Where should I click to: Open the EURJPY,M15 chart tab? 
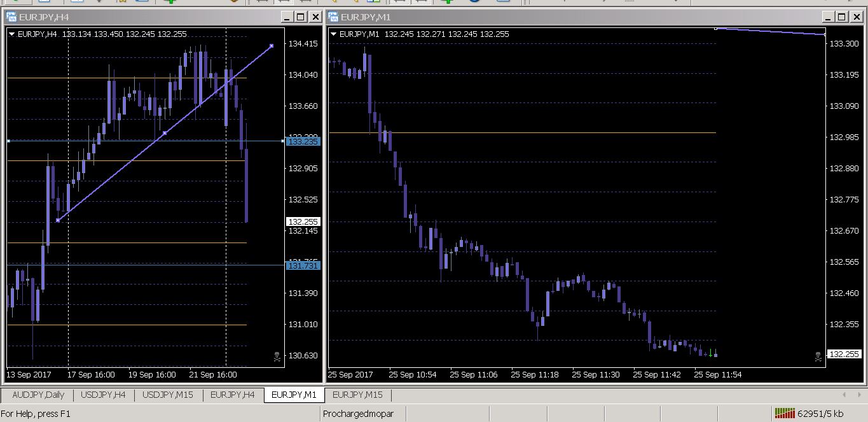tap(357, 395)
